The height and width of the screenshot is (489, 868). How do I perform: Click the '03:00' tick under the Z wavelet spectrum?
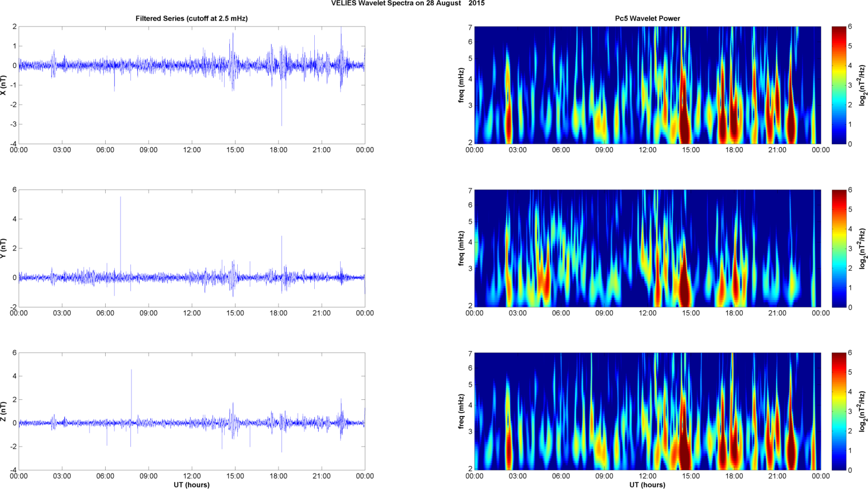(518, 476)
